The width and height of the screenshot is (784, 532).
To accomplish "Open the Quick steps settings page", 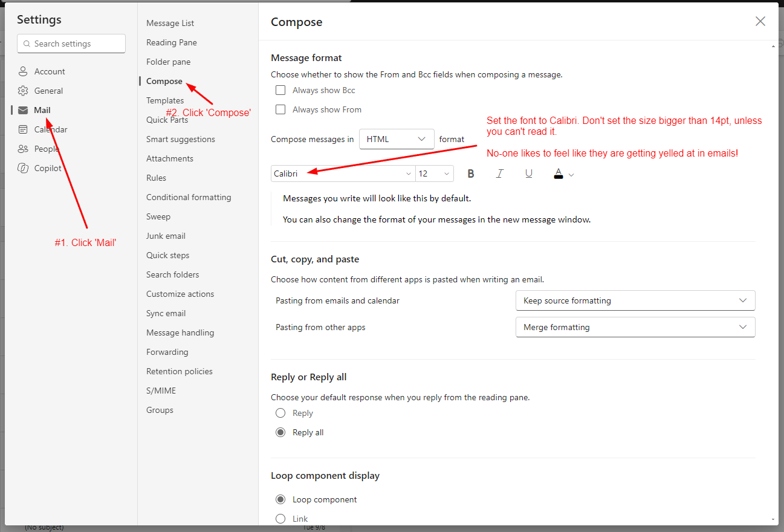I will 168,255.
